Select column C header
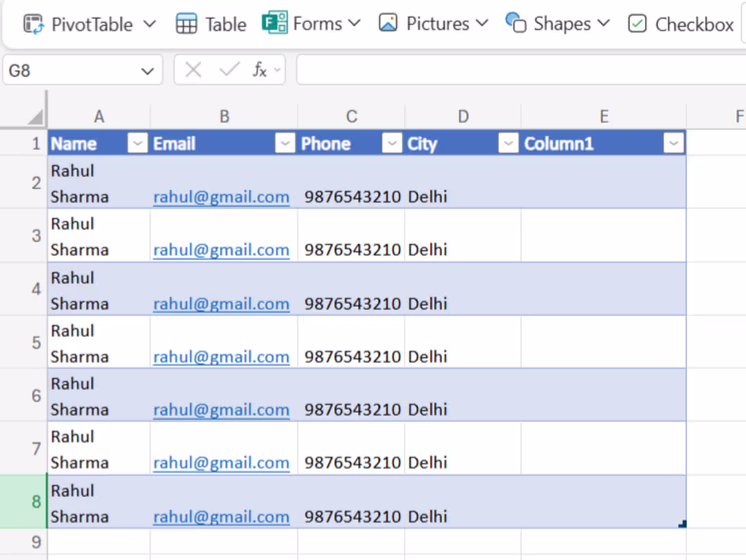 click(x=351, y=117)
